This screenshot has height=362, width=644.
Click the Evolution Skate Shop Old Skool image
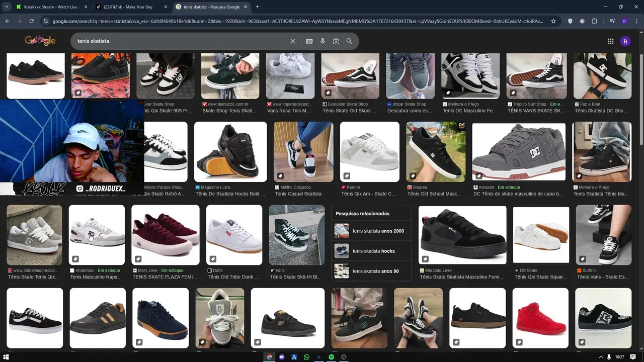350,75
